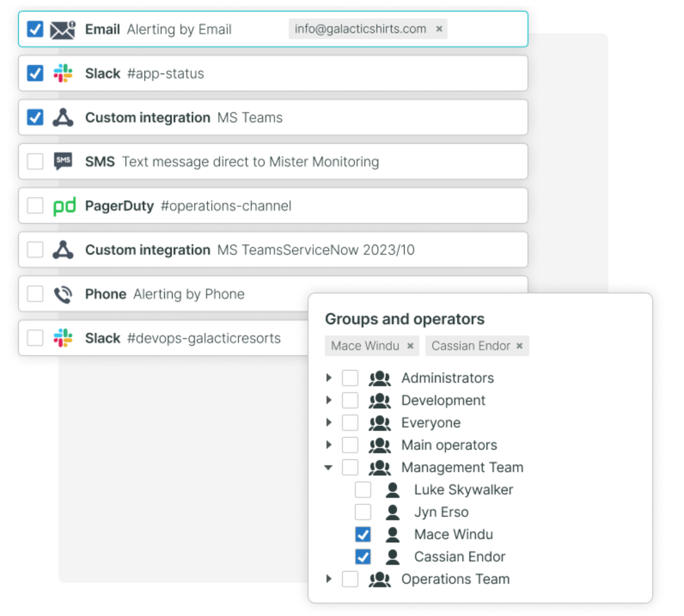This screenshot has width=684, height=616.
Task: Select the Everyone group label
Action: point(431,423)
